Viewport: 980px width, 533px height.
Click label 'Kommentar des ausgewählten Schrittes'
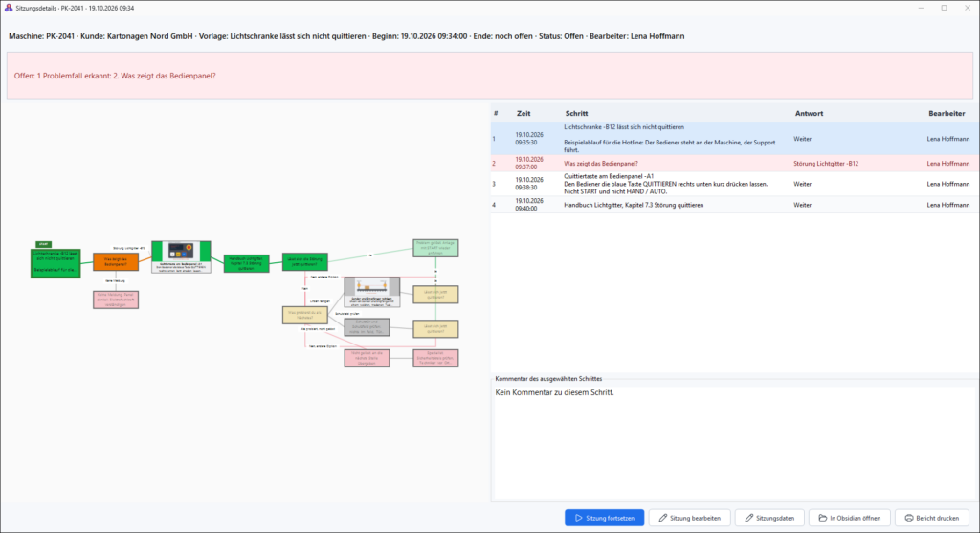click(x=548, y=379)
